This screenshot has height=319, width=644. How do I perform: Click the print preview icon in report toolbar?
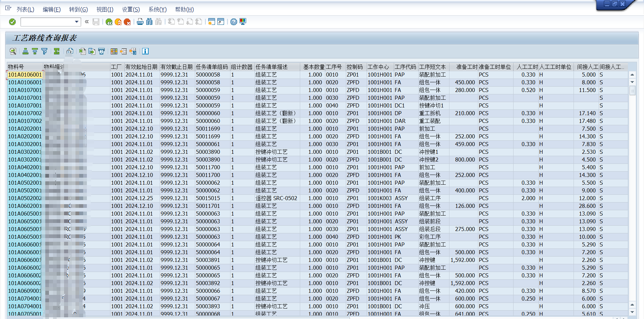(70, 51)
